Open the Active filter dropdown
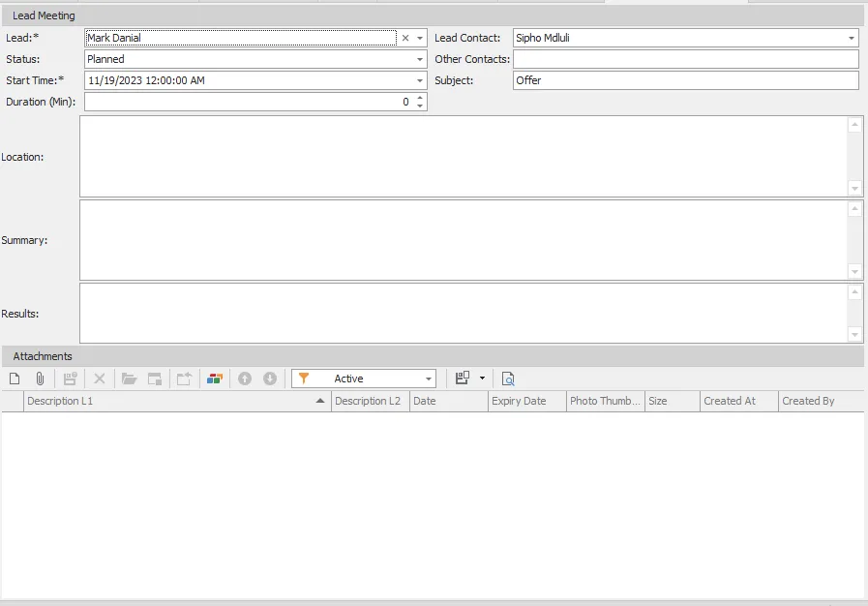The width and height of the screenshot is (868, 606). [429, 379]
